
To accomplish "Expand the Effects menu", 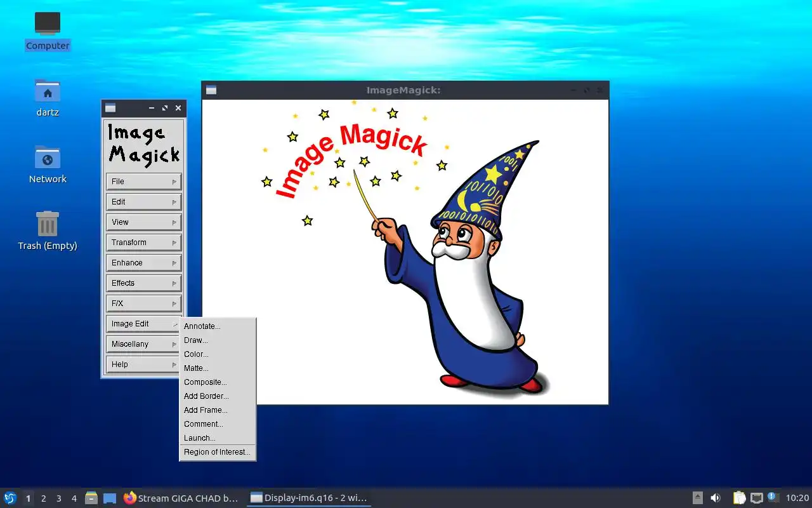I will (144, 283).
